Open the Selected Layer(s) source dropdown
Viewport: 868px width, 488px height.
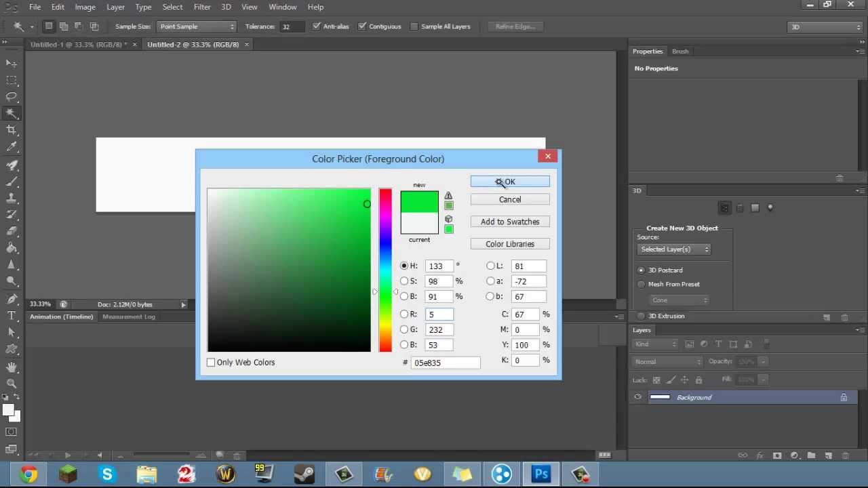coord(674,249)
